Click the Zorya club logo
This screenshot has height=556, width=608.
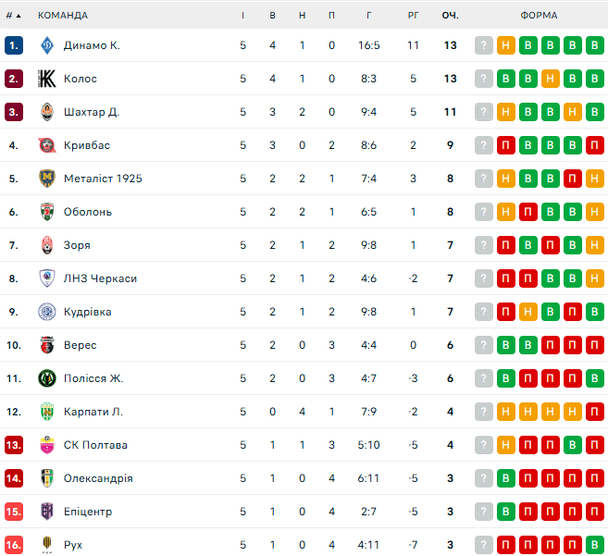[46, 245]
